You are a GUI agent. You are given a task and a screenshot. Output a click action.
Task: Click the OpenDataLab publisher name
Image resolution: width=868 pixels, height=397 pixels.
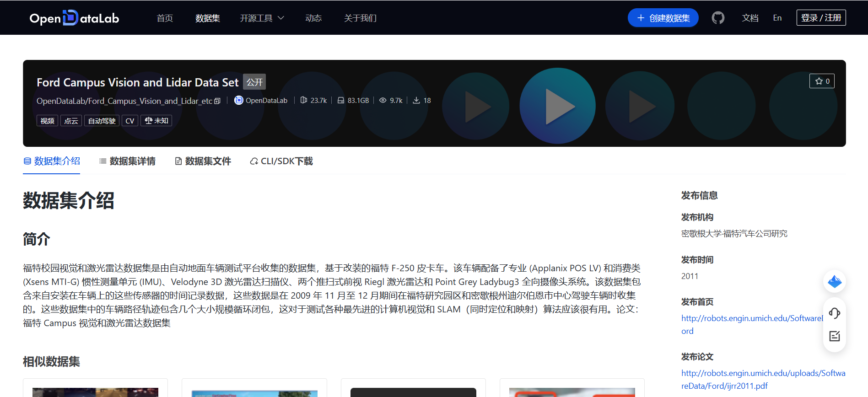[x=266, y=100]
